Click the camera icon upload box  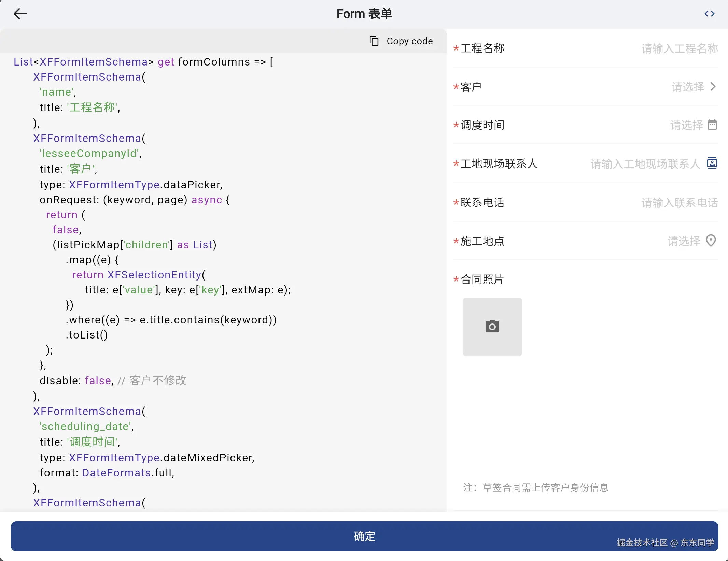(x=492, y=327)
